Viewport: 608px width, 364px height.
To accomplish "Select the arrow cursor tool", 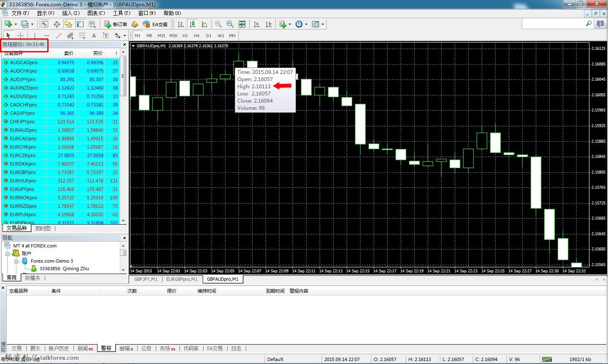I will [x=8, y=35].
